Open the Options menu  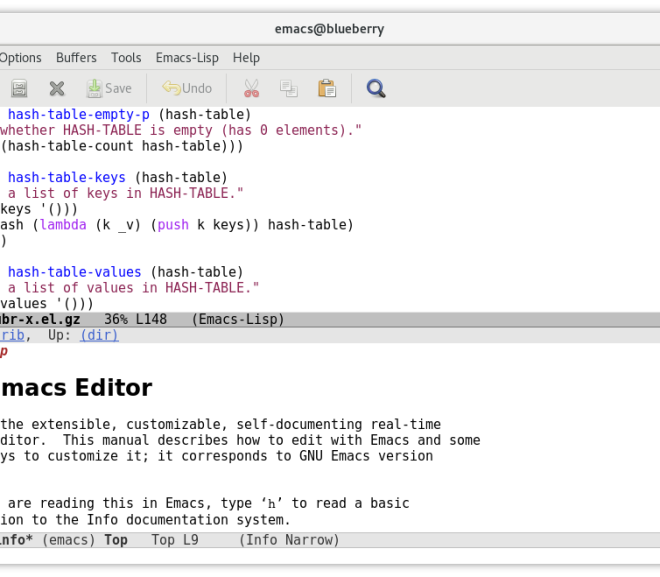click(x=20, y=58)
